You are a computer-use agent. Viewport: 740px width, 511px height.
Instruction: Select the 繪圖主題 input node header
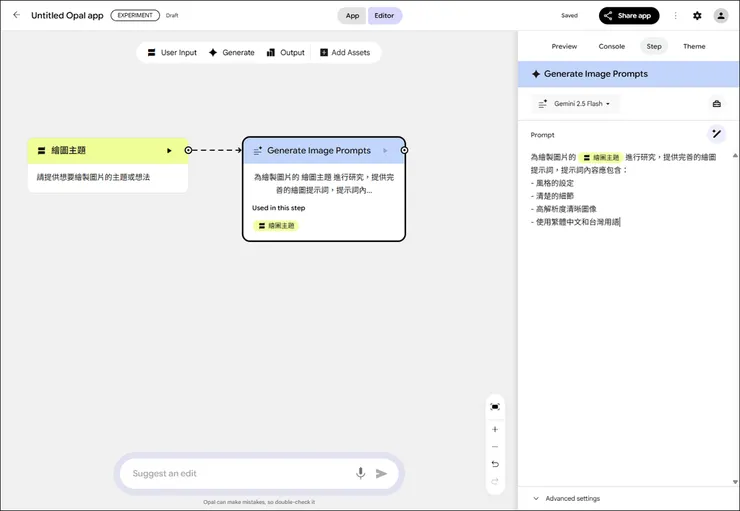(108, 151)
